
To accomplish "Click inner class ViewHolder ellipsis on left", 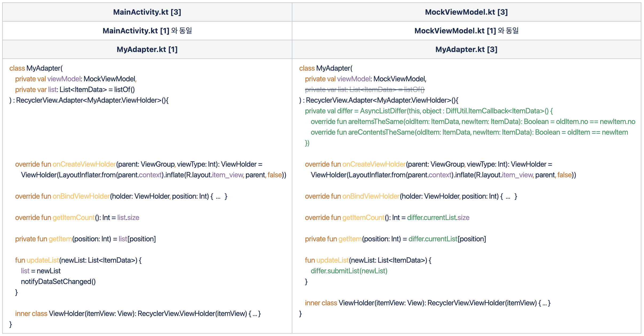I will pyautogui.click(x=255, y=314).
